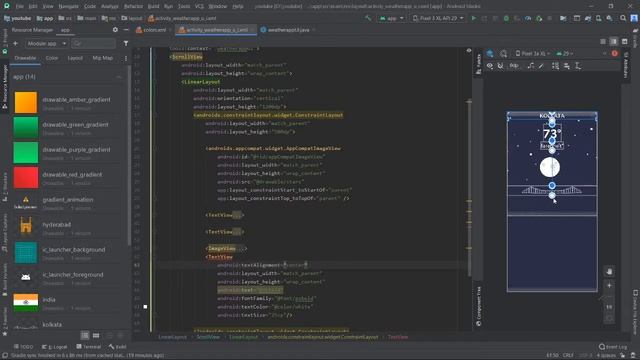Open the Align options icon in the preview toolbar
The image size is (640, 360).
tap(567, 66)
